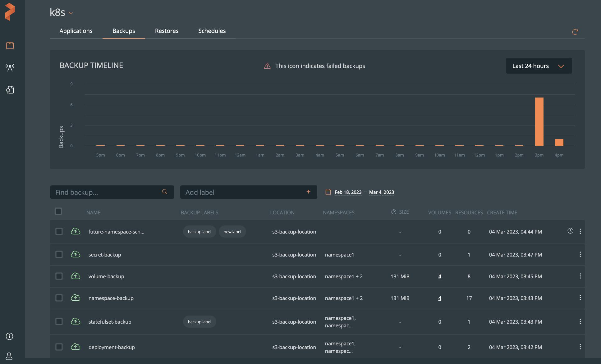Viewport: 601px width, 364px height.
Task: Expand the Last 24 hours dropdown
Action: tap(539, 66)
